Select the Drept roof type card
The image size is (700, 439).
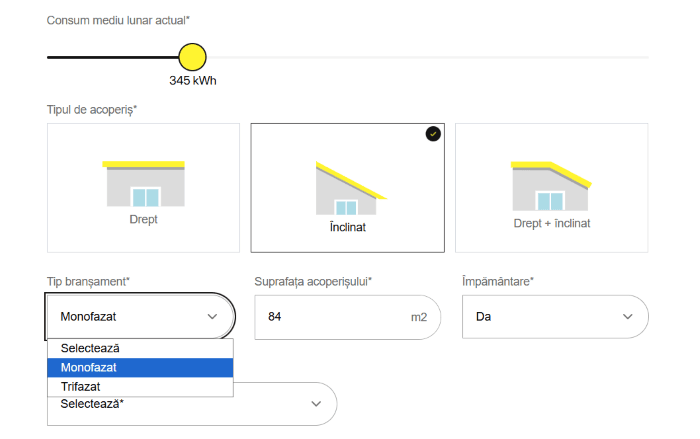tap(143, 188)
